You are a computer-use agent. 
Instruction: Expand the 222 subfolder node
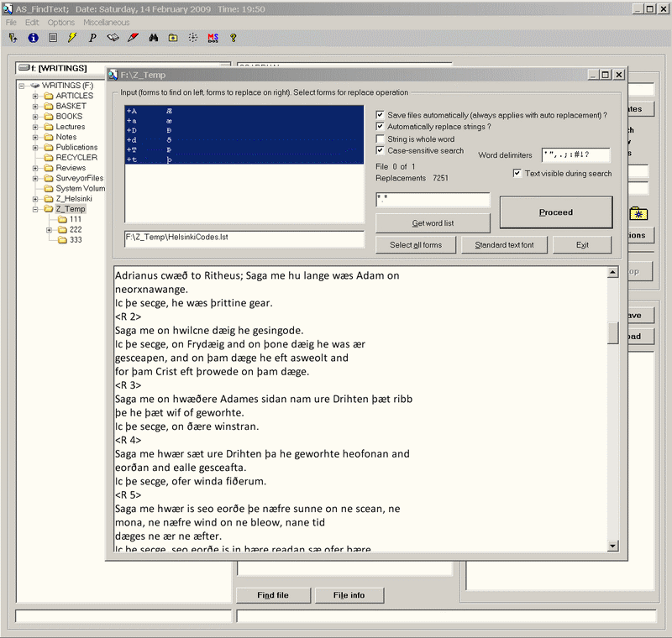tap(50, 230)
